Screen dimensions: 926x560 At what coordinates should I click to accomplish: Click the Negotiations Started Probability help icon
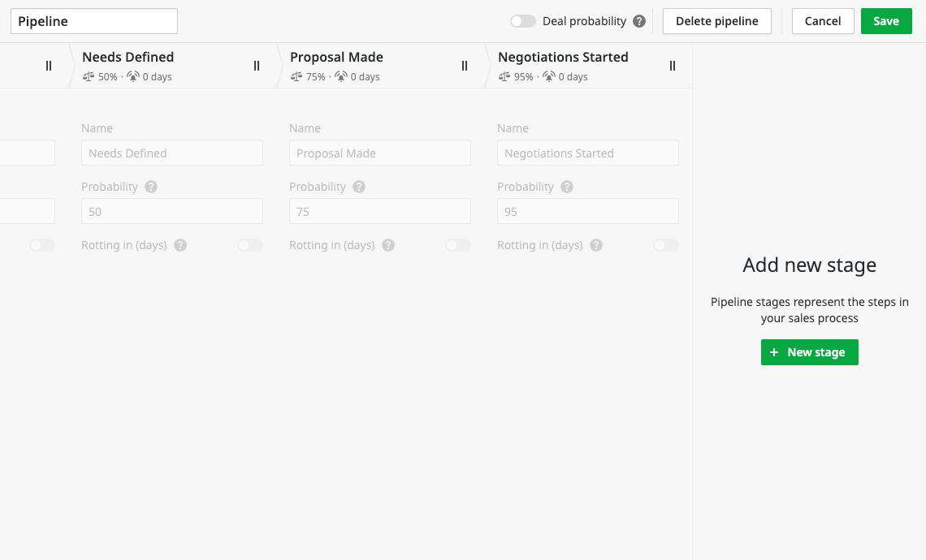pyautogui.click(x=567, y=187)
